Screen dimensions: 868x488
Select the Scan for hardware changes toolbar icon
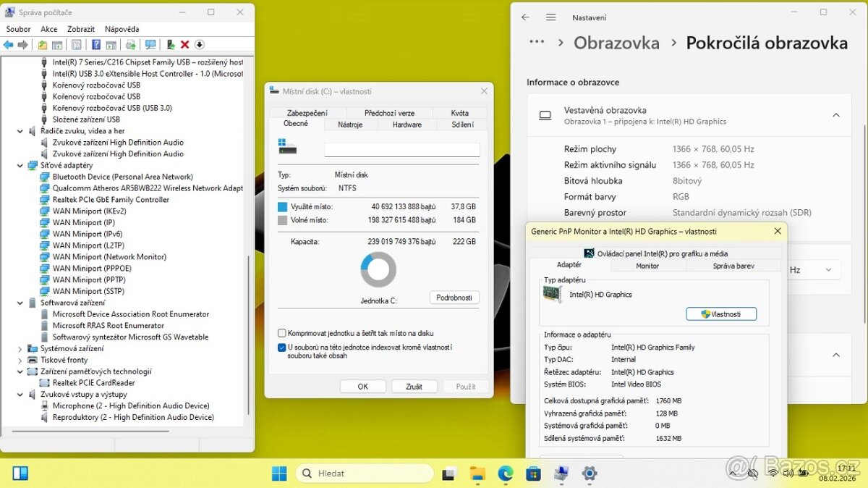150,44
